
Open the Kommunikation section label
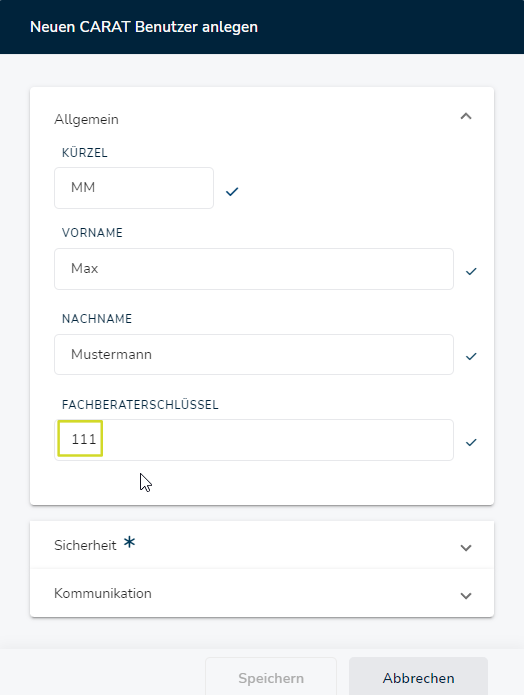coord(103,593)
